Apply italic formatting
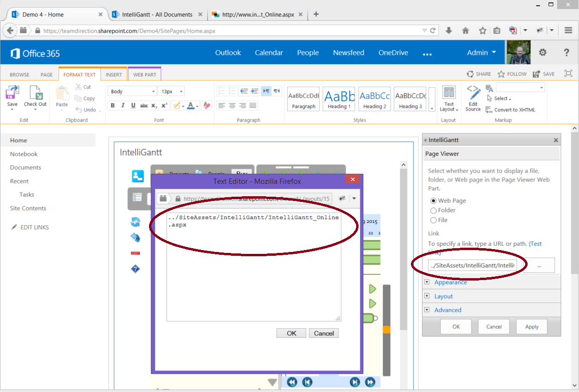 123,105
